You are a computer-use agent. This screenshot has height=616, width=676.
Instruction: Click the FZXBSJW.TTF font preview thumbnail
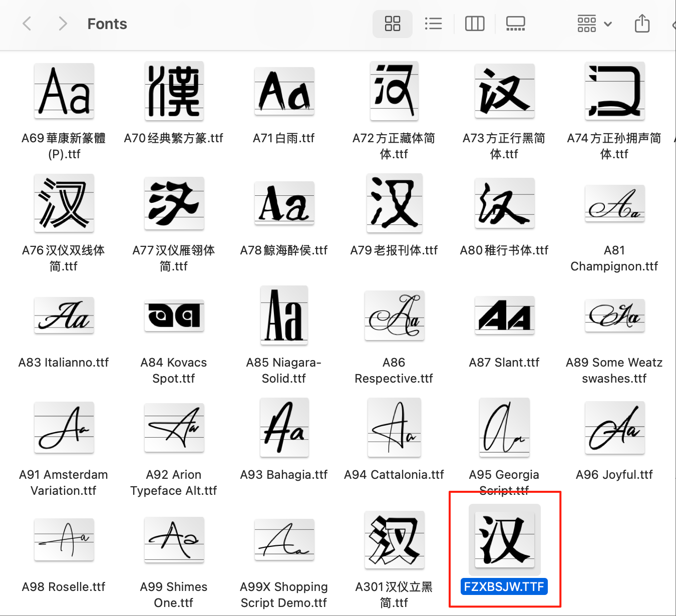(505, 540)
